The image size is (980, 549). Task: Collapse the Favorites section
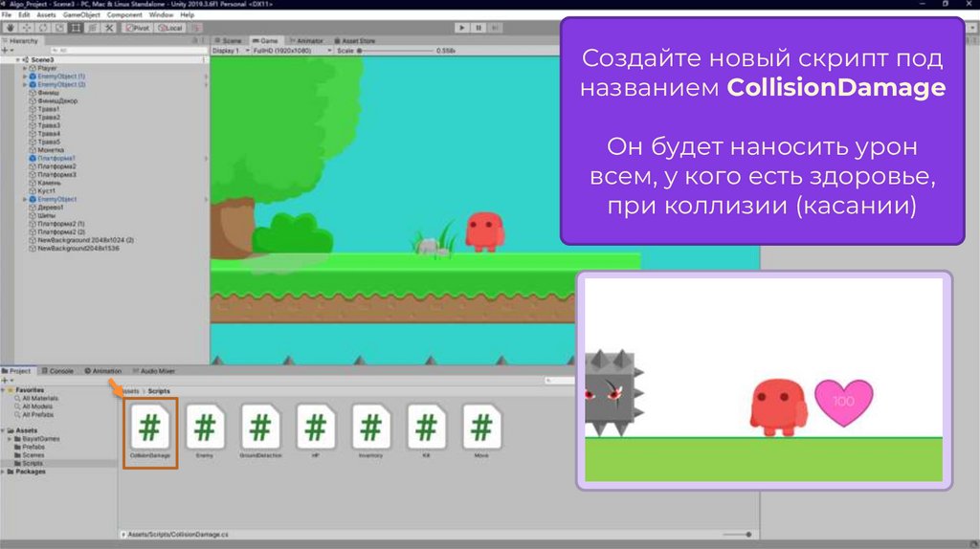point(3,390)
